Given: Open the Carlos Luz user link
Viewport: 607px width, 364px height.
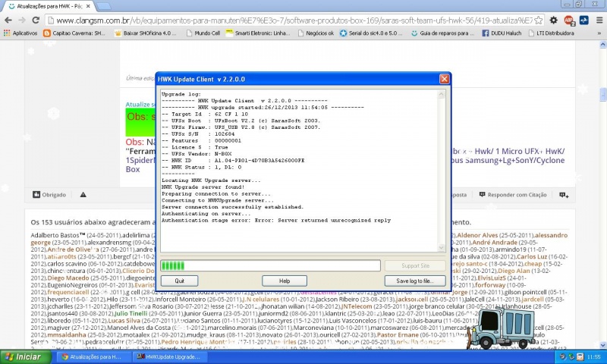Looking at the screenshot, I should coord(532,257).
